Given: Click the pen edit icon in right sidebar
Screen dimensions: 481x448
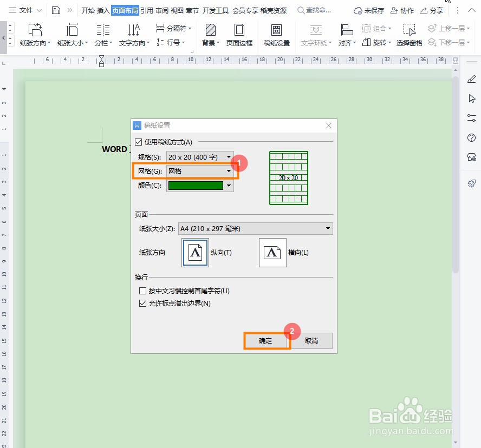Looking at the screenshot, I should [x=471, y=80].
